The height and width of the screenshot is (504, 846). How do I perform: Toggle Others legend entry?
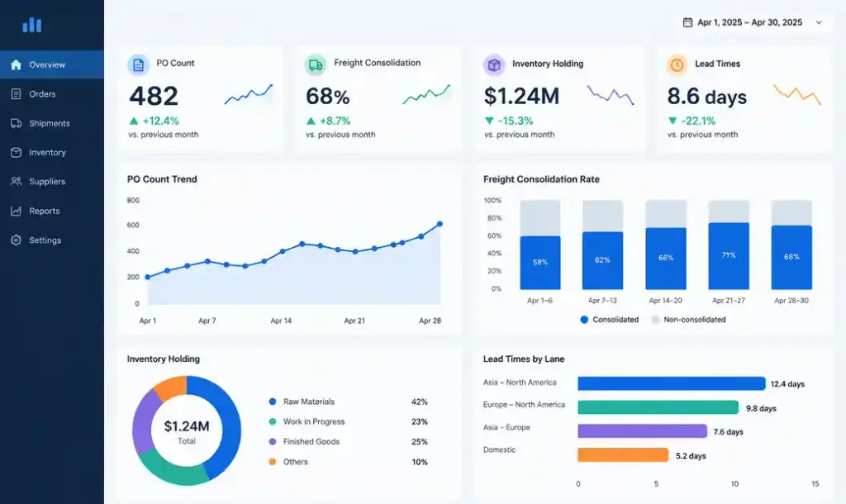click(288, 462)
